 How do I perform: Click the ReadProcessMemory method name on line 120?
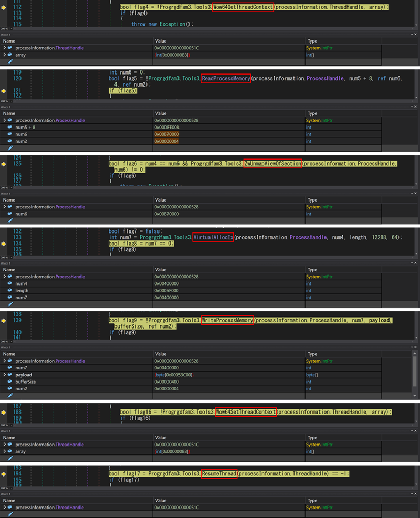point(226,79)
